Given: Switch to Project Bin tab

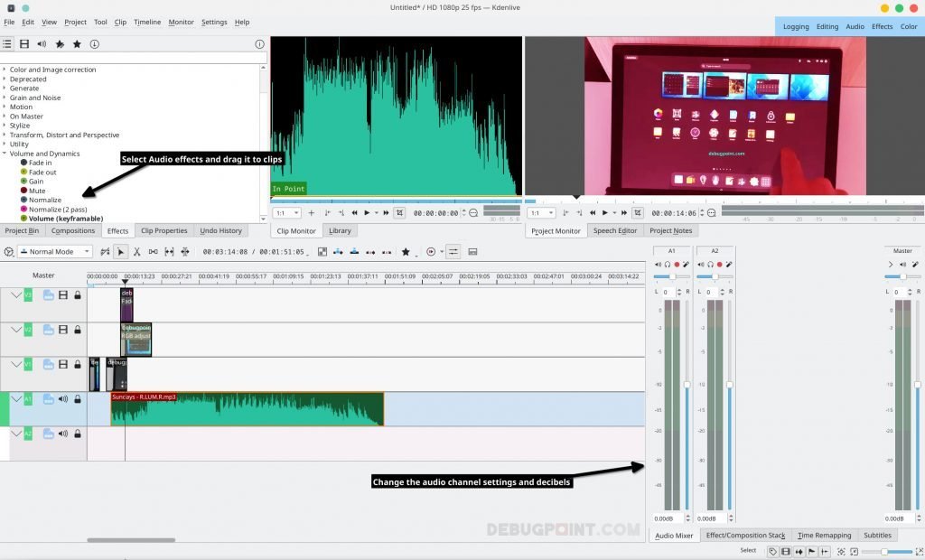Looking at the screenshot, I should 22,230.
